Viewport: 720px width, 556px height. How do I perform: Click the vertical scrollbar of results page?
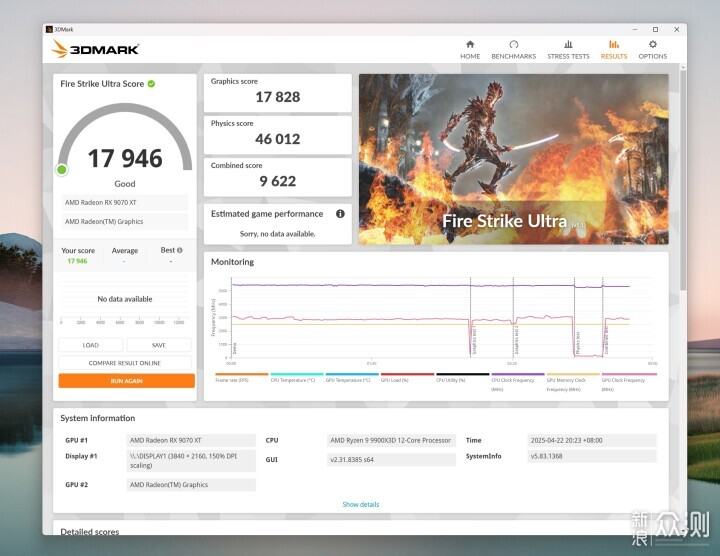(x=683, y=181)
